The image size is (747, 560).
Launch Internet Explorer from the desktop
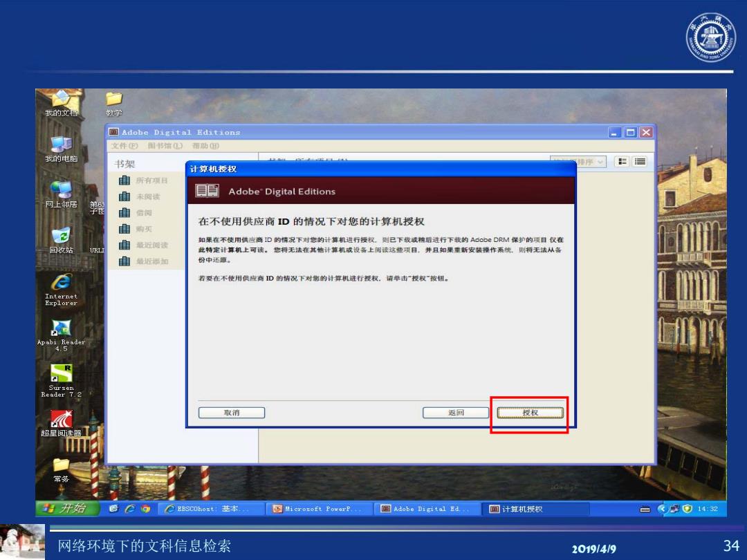(61, 289)
